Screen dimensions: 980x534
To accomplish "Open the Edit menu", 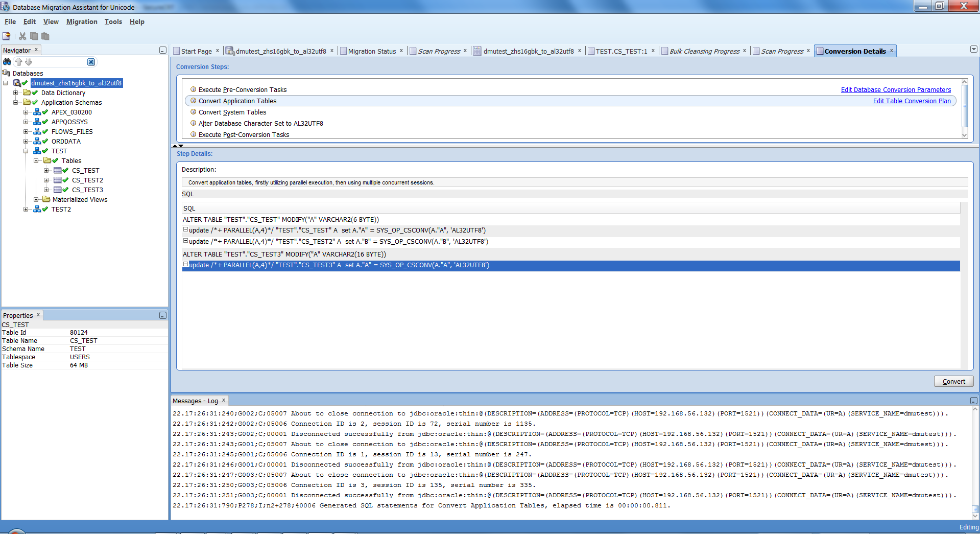I will point(30,21).
